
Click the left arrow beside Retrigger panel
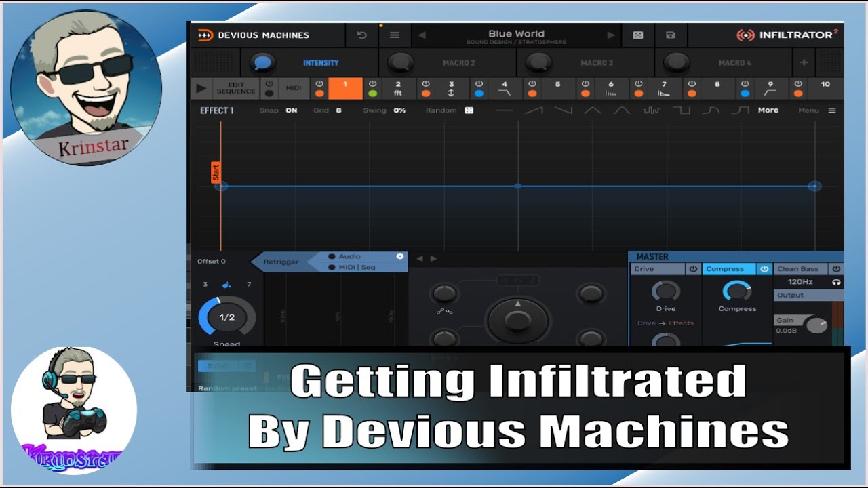(x=420, y=258)
